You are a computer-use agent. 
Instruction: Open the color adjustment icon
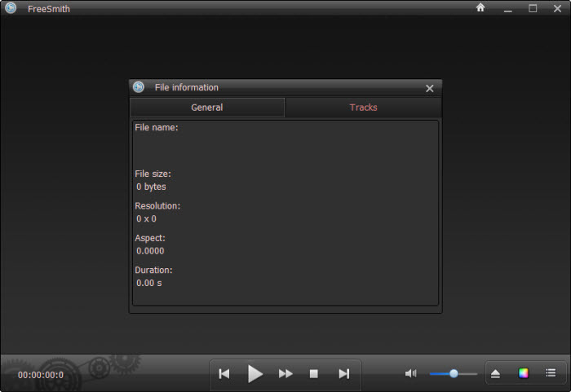(x=524, y=373)
